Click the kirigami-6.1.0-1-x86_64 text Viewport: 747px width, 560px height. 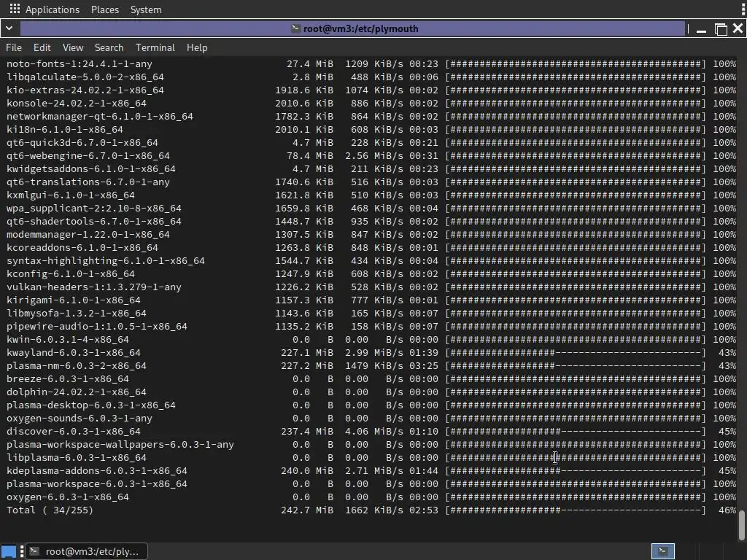click(x=74, y=300)
